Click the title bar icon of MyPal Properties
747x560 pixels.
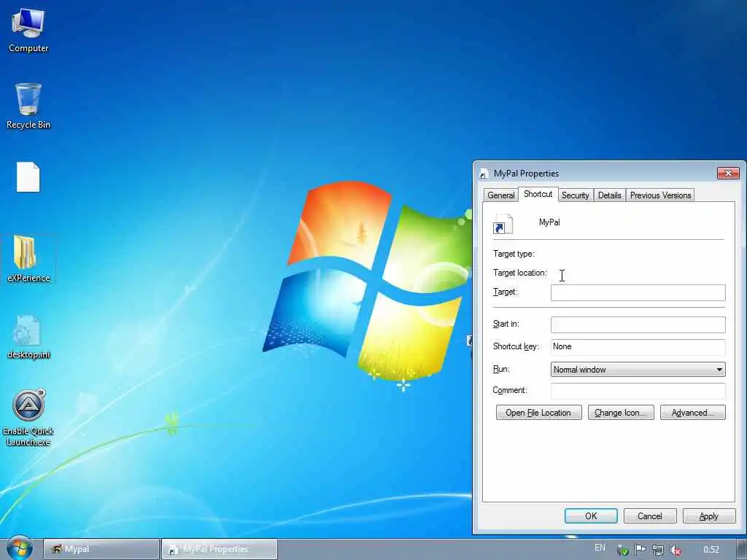(x=484, y=174)
